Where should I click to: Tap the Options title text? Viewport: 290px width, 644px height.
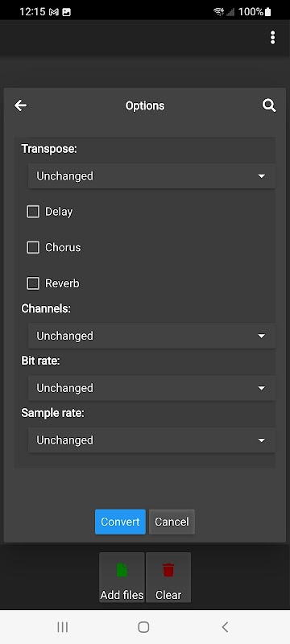(x=145, y=106)
